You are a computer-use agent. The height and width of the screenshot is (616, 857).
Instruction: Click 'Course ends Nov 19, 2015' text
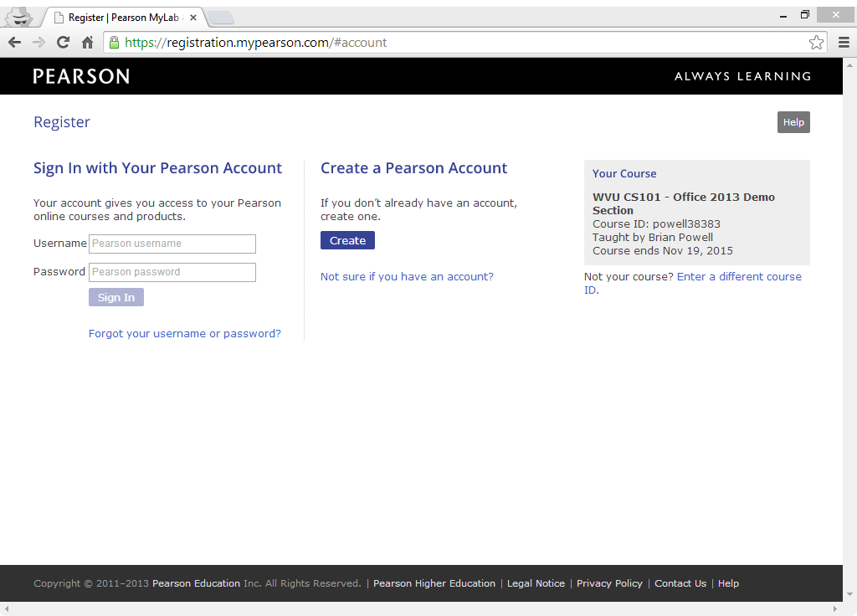click(x=663, y=251)
